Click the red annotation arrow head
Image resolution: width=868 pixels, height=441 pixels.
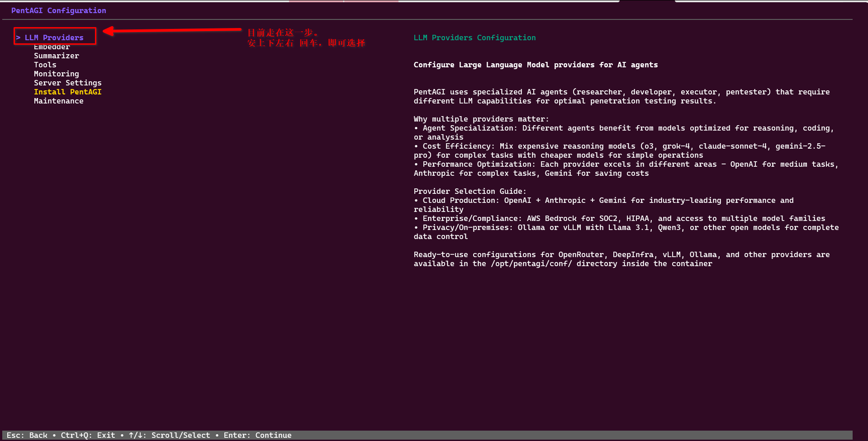coord(108,31)
